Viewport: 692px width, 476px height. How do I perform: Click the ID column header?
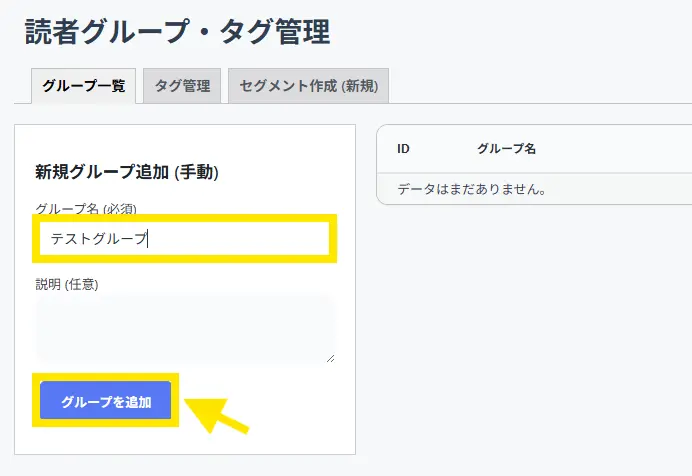pyautogui.click(x=403, y=149)
